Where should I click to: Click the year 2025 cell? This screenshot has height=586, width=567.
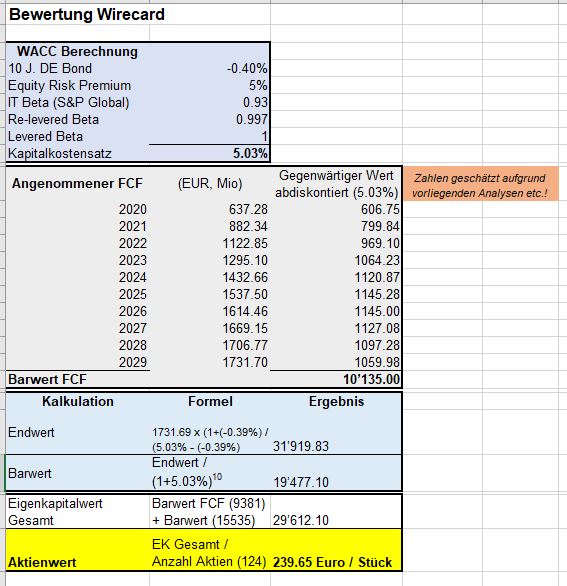point(133,294)
